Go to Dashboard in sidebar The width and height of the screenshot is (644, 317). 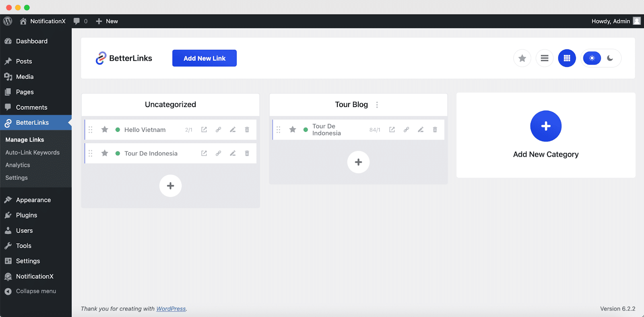[x=36, y=41]
